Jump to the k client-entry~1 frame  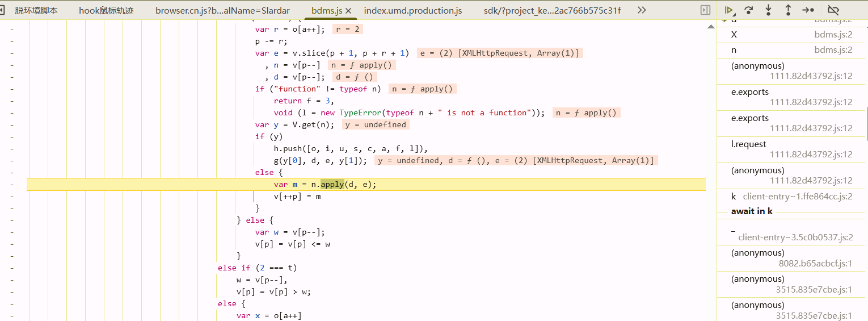(734, 197)
